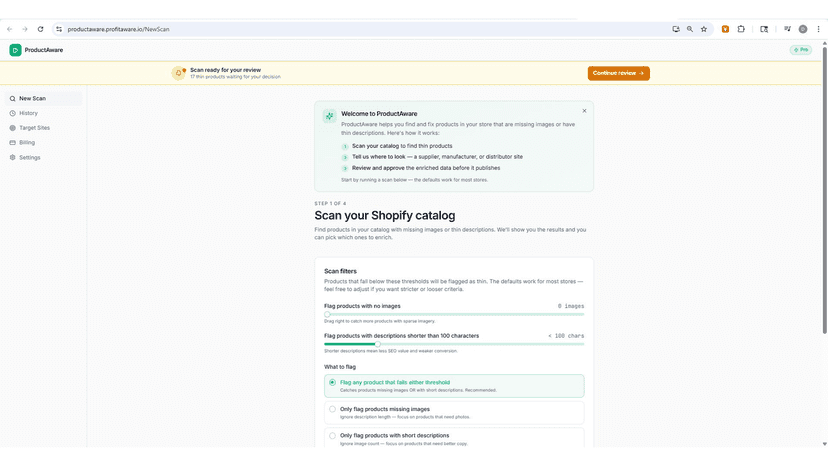This screenshot has width=828, height=466.
Task: Open History in sidebar
Action: tap(44, 113)
